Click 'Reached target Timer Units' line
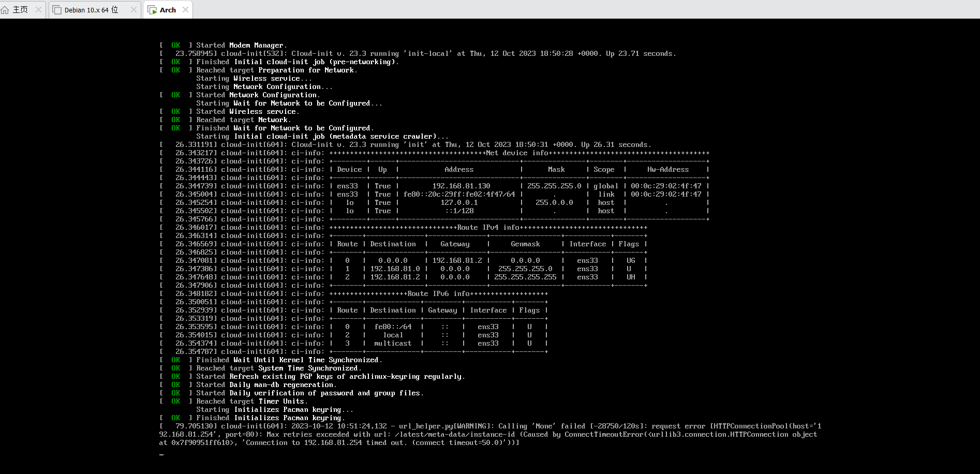 coord(233,402)
